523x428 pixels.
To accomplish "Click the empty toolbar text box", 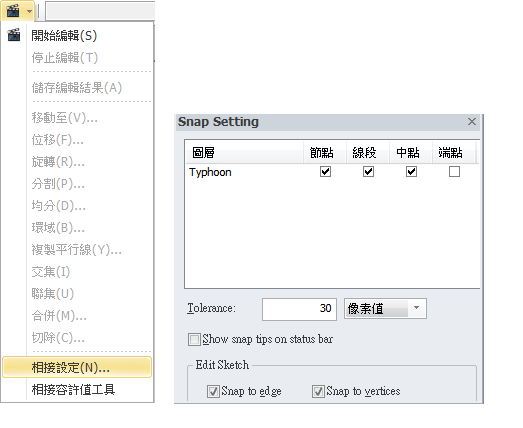I will coord(100,11).
